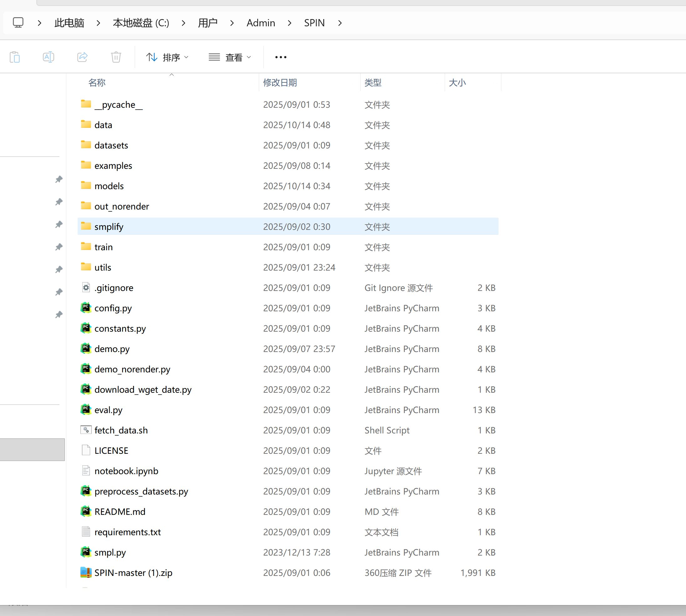
Task: Click the Paste icon in toolbar
Action: [x=15, y=57]
